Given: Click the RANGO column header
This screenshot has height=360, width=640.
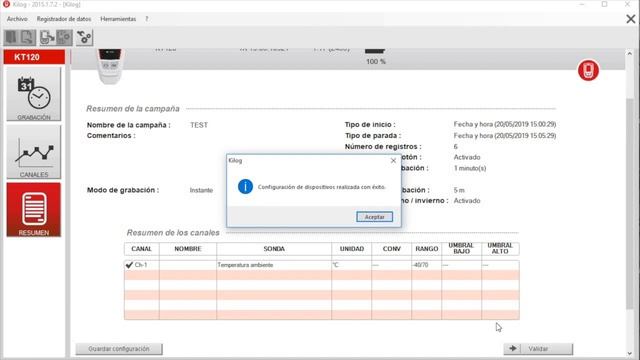Looking at the screenshot, I should pyautogui.click(x=427, y=249).
